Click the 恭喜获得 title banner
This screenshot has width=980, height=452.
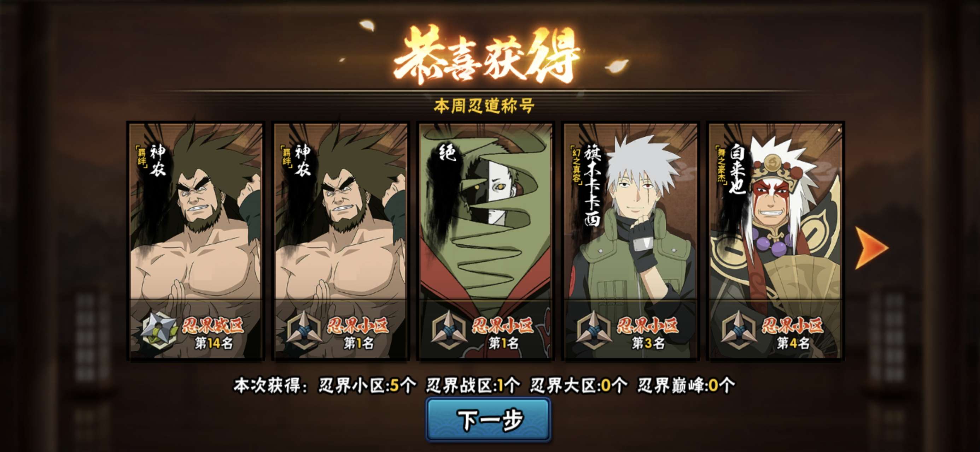coord(486,55)
